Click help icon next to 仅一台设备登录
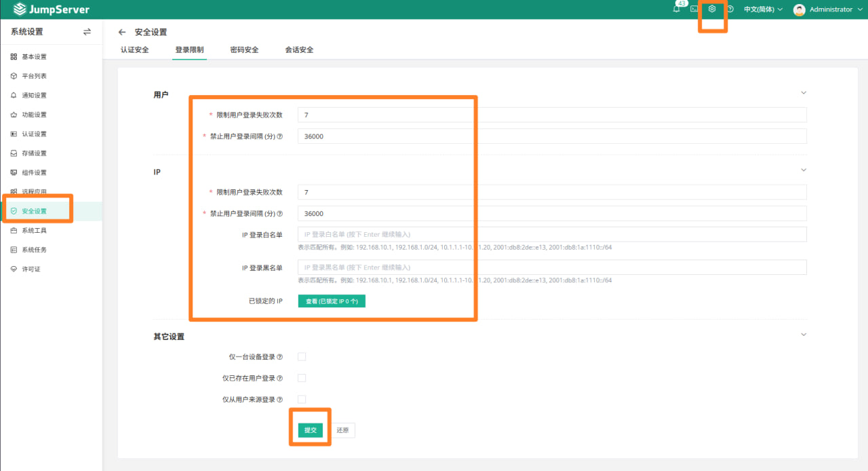This screenshot has width=868, height=471. click(x=280, y=357)
